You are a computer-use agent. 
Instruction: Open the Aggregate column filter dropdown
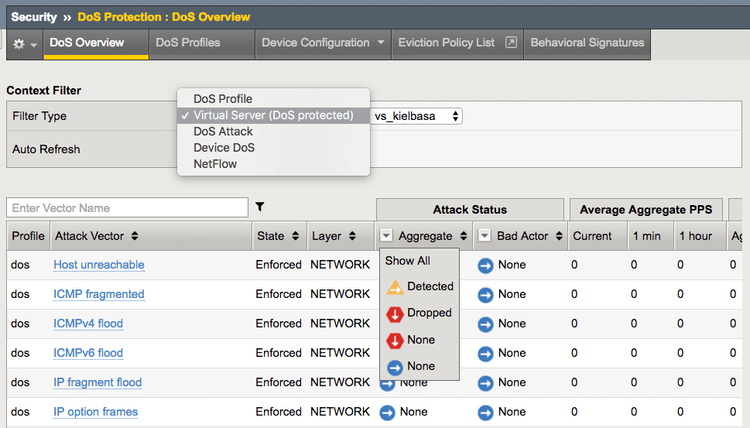pos(386,236)
